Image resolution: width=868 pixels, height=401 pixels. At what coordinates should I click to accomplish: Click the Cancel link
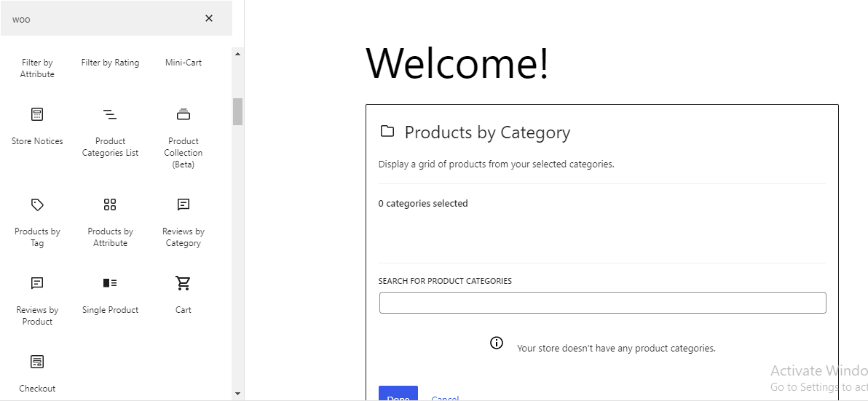coord(445,397)
